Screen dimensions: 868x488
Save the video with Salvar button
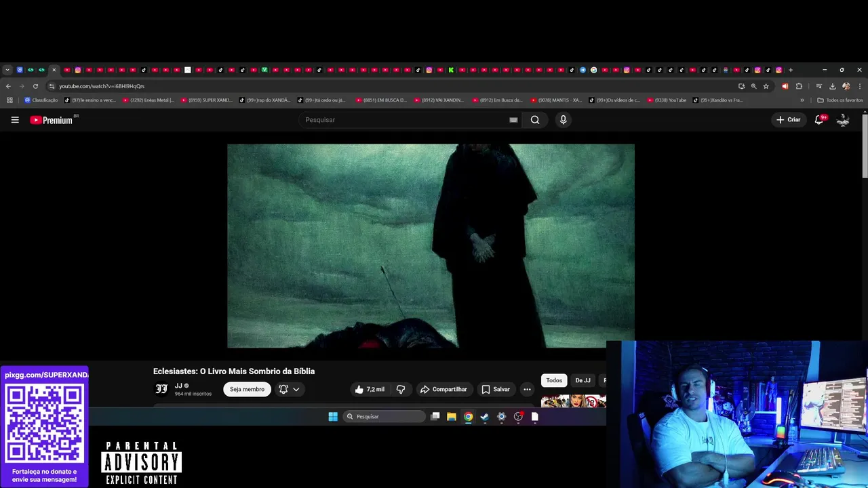pos(496,389)
